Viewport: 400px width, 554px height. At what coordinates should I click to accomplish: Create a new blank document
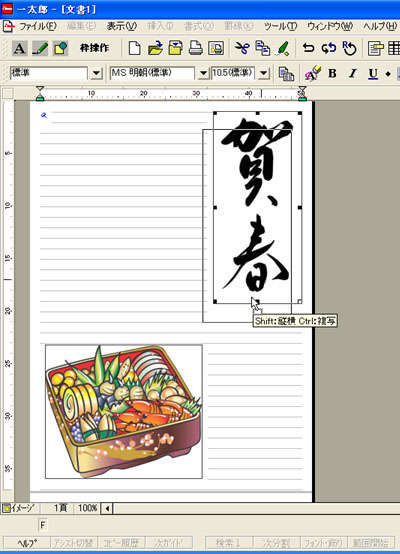pos(134,48)
